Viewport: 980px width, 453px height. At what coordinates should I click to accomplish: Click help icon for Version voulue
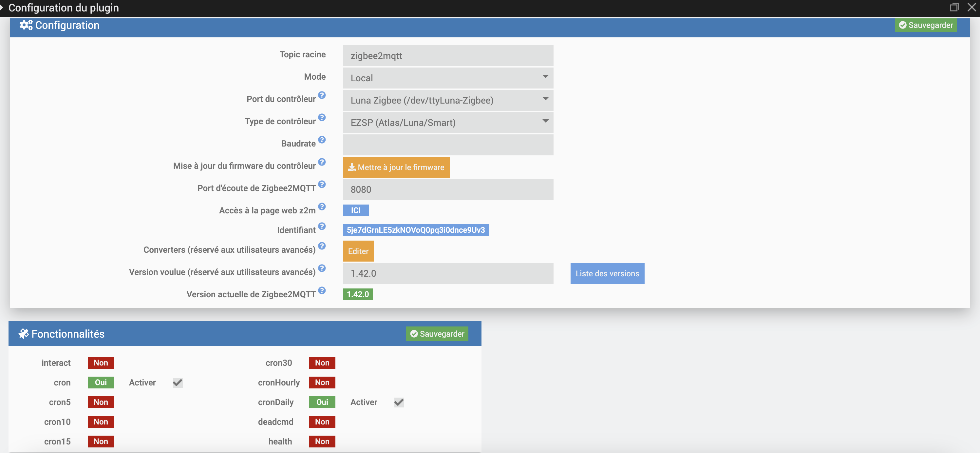point(322,268)
